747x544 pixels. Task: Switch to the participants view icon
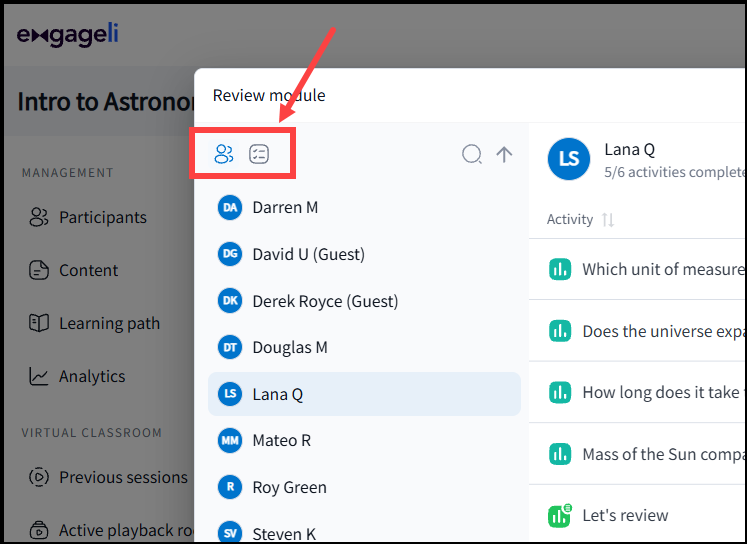pyautogui.click(x=223, y=154)
